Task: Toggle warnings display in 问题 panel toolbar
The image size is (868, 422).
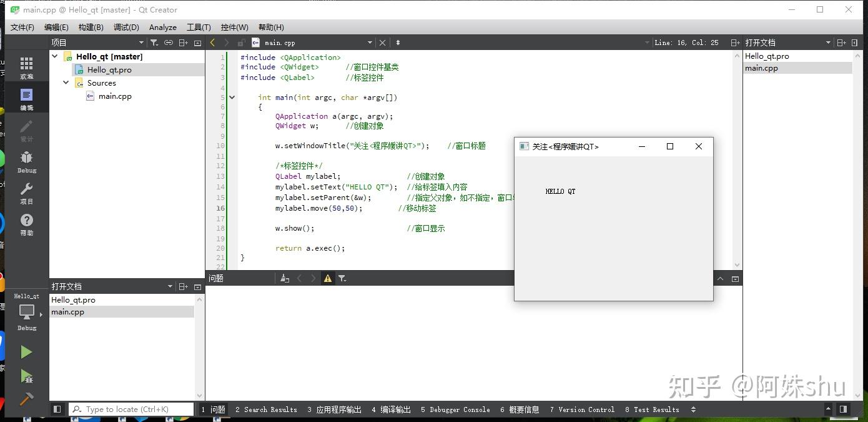Action: coord(328,278)
